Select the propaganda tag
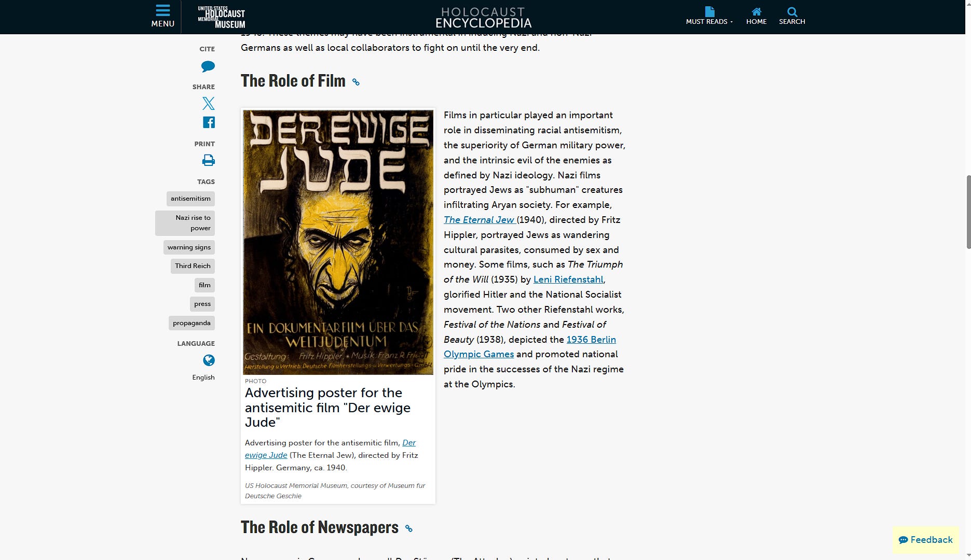Screen dimensions: 971x560 click(192, 323)
